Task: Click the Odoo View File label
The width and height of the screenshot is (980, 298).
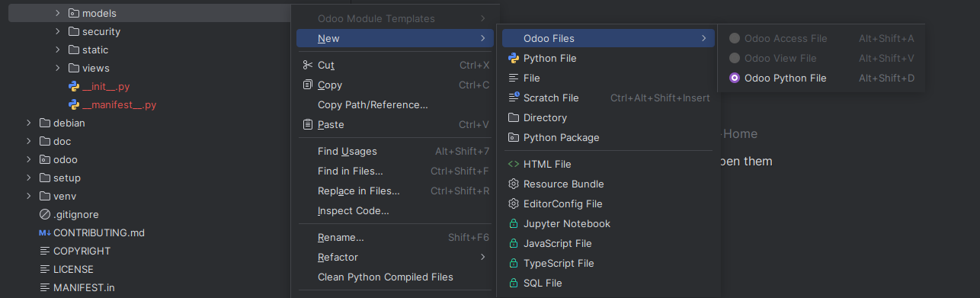Action: click(x=780, y=58)
